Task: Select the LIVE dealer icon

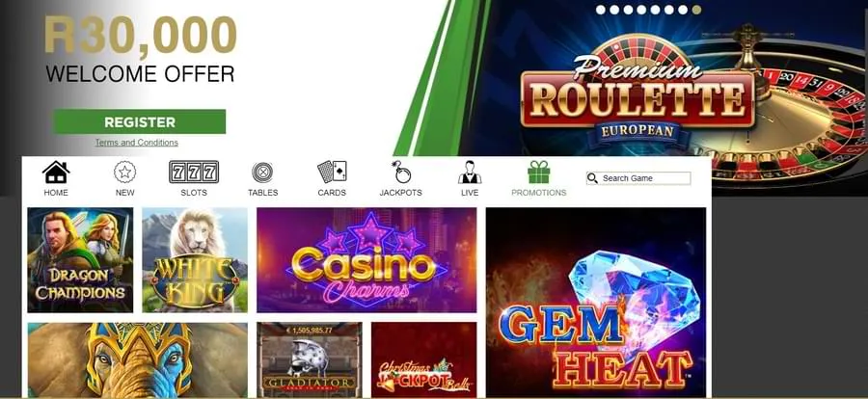Action: click(x=470, y=173)
